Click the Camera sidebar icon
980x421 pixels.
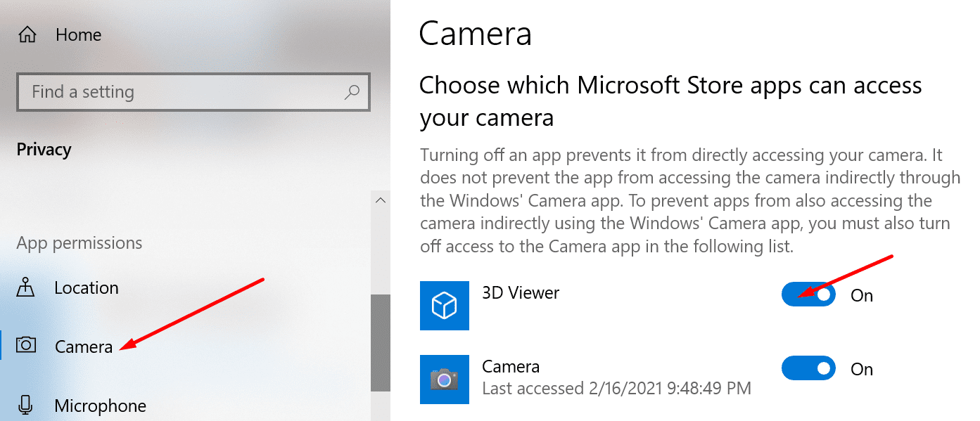27,346
